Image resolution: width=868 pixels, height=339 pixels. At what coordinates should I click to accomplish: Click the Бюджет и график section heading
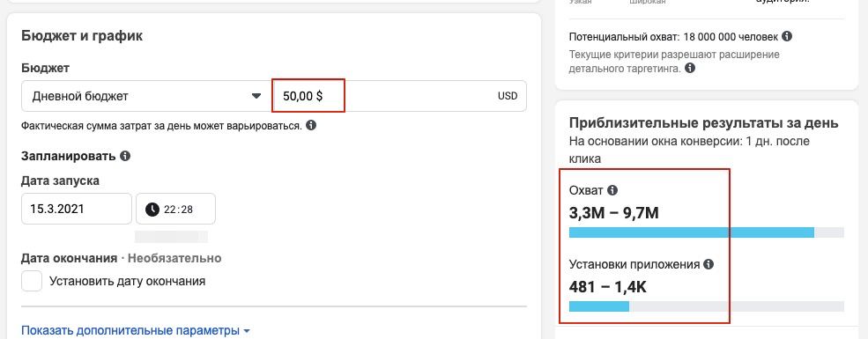tap(82, 36)
